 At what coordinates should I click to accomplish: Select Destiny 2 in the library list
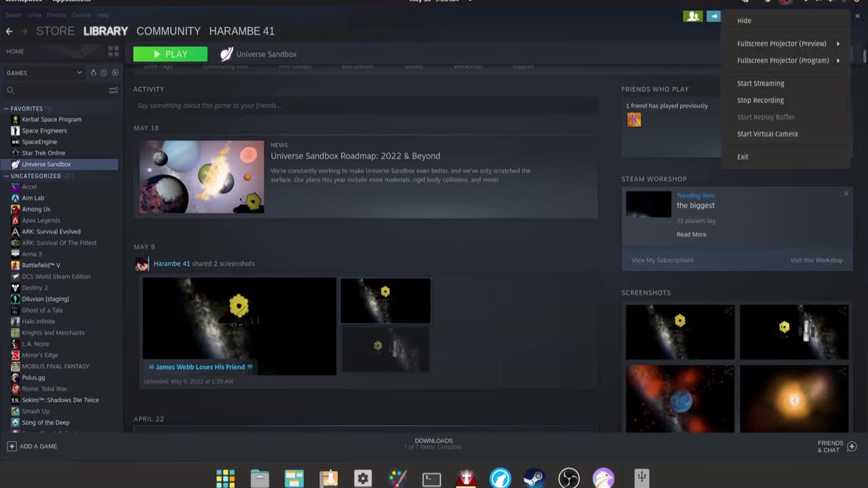(35, 288)
